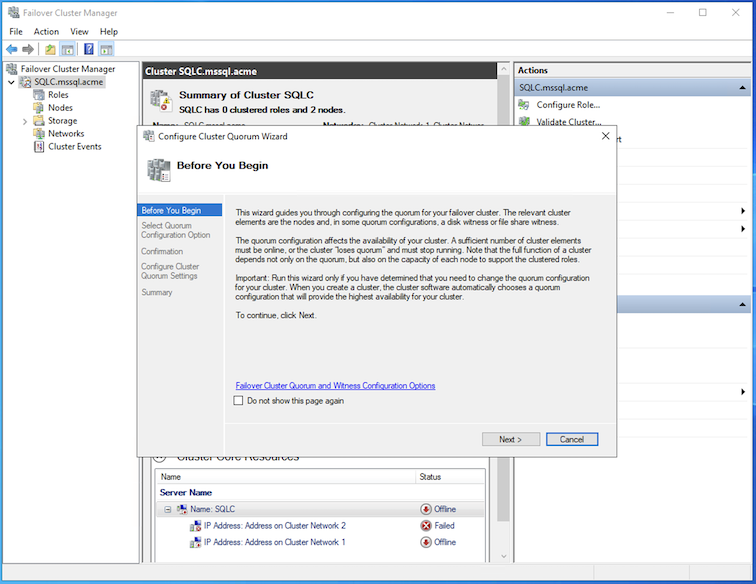Click the Network 1 IP address resource icon
This screenshot has height=584, width=756.
[195, 543]
